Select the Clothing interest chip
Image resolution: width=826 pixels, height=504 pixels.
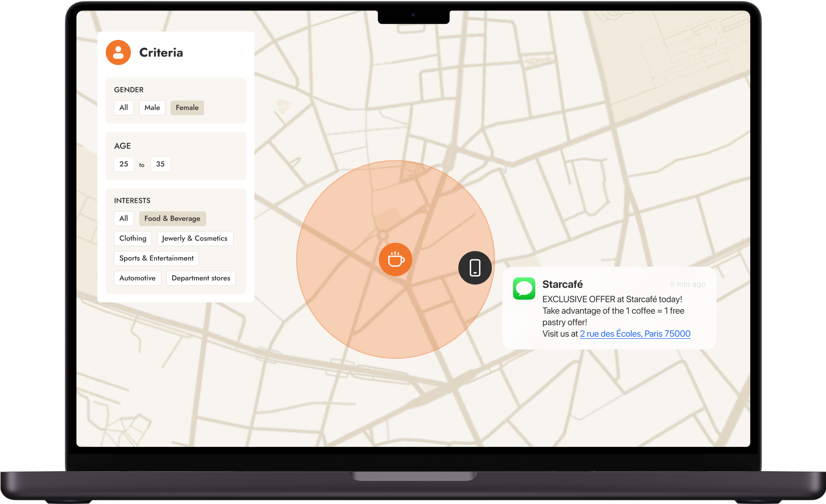click(x=133, y=238)
